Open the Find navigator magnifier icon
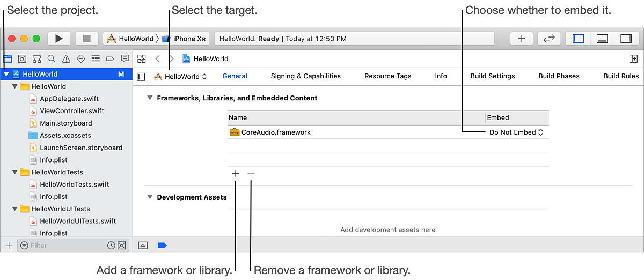The height and width of the screenshot is (280, 644). tap(51, 58)
